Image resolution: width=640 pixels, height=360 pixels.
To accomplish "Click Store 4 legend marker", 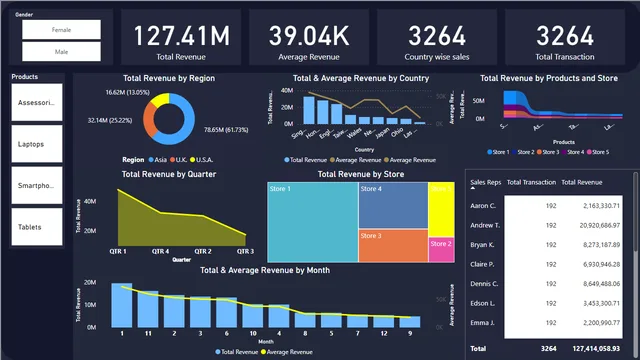I will coord(564,152).
